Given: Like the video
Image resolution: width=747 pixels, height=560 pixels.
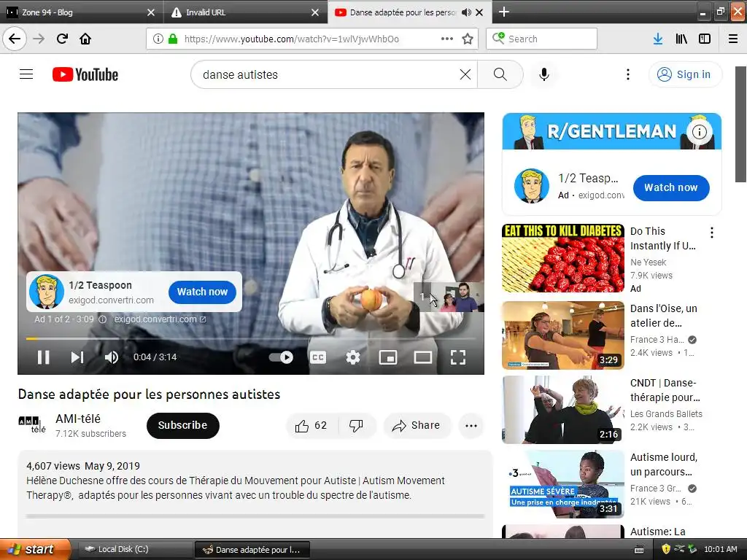Looking at the screenshot, I should [x=311, y=426].
